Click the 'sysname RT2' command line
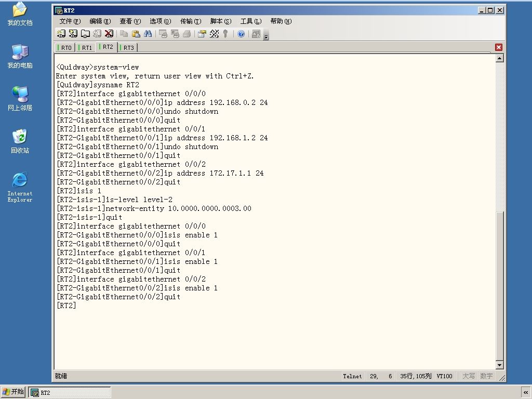 (98, 85)
